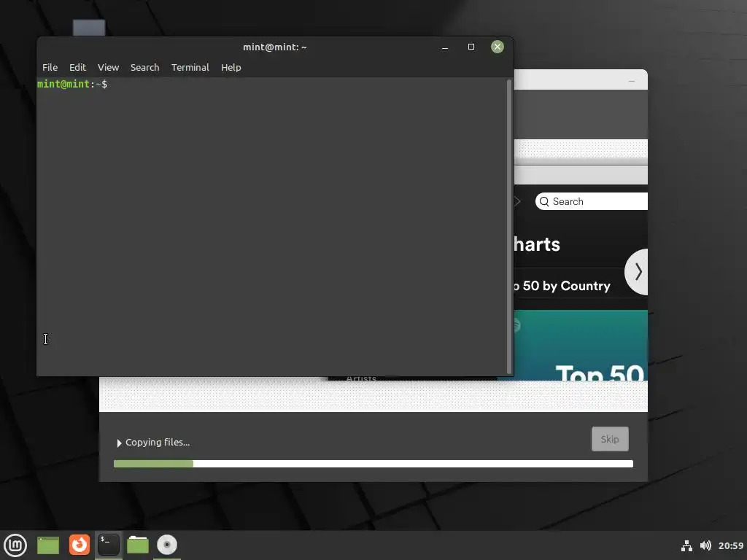Expand the Copying files details triangle
Image resolution: width=747 pixels, height=560 pixels.
point(119,443)
